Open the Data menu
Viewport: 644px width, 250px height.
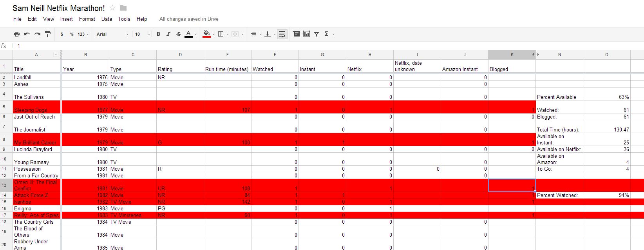pos(107,19)
